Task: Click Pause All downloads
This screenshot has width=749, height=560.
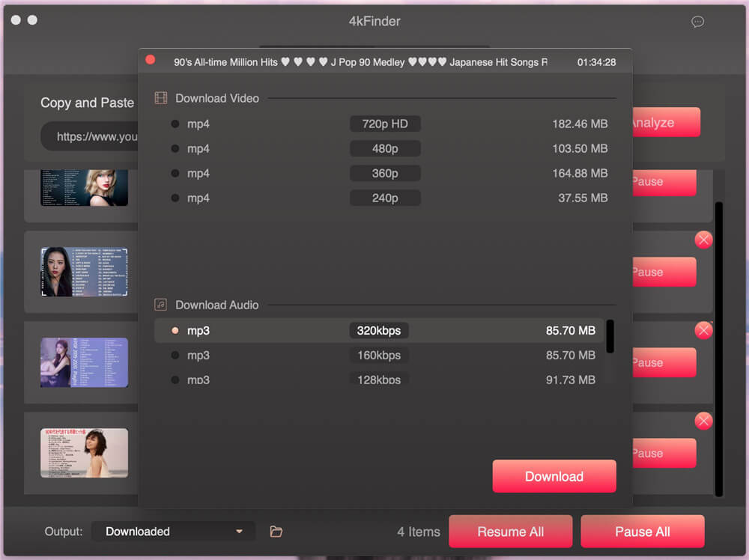Action: point(642,532)
